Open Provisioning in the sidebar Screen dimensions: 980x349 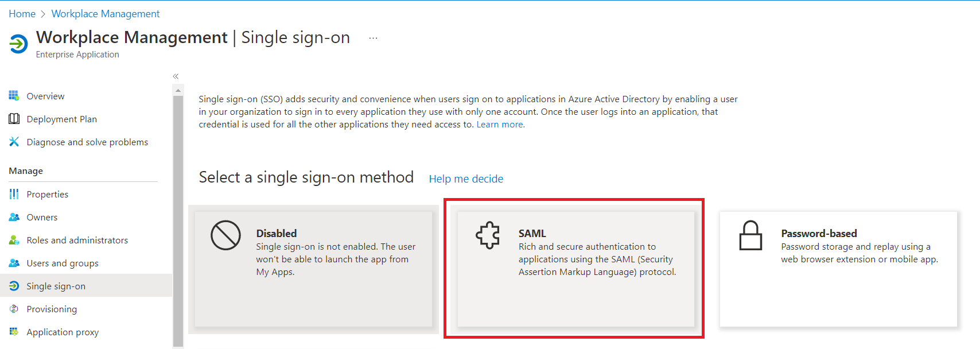pyautogui.click(x=52, y=309)
